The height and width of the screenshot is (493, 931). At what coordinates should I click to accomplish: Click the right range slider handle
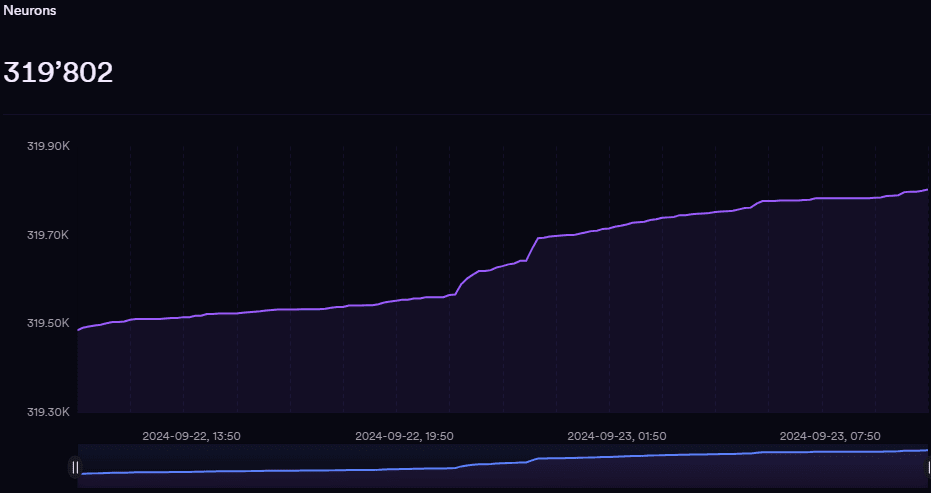(928, 467)
